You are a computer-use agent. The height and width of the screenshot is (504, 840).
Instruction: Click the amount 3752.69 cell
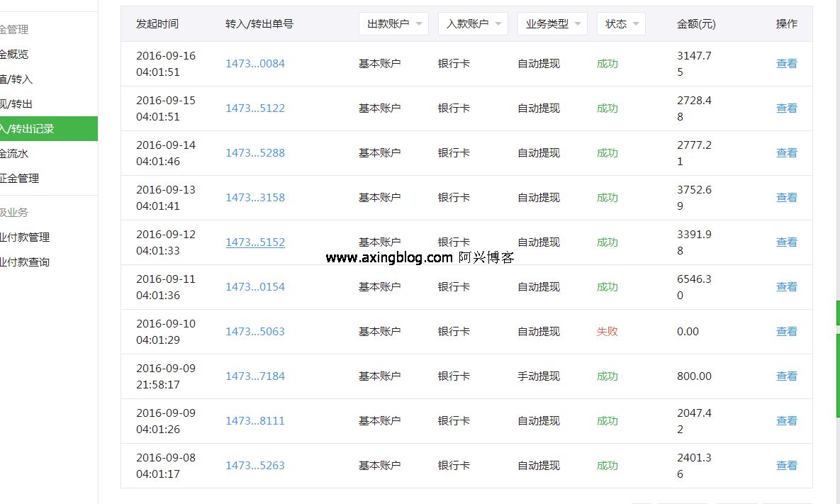(694, 198)
